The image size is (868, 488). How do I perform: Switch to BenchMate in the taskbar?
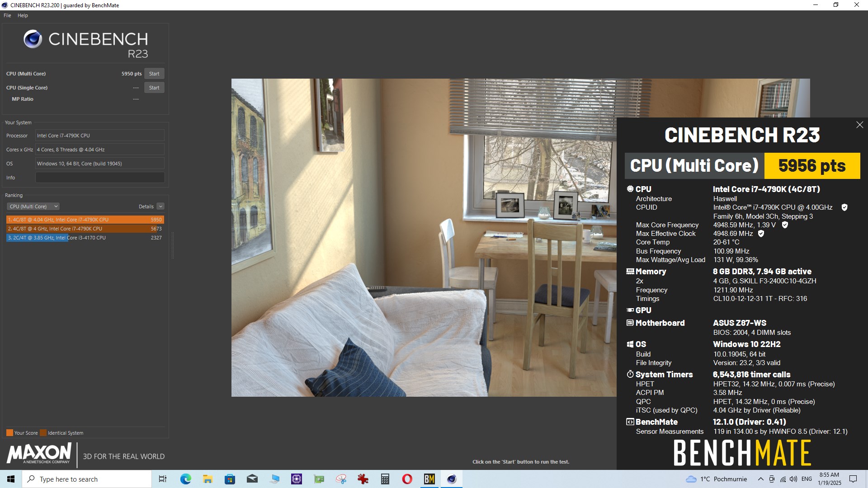pyautogui.click(x=429, y=479)
